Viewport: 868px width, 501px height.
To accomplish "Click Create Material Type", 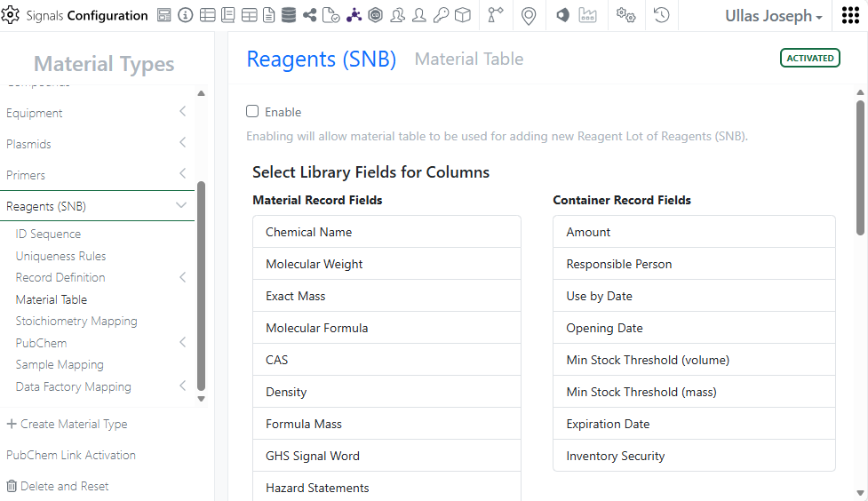I will (x=67, y=424).
